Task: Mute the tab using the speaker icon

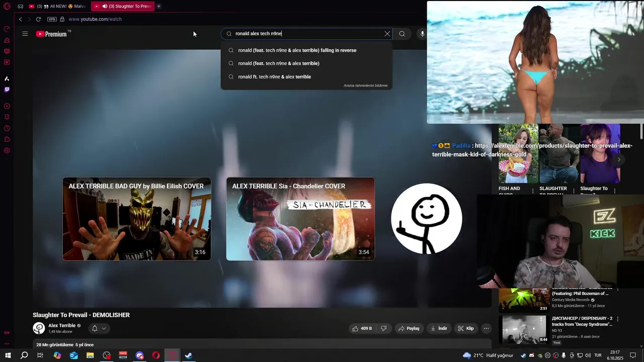Action: (105, 6)
